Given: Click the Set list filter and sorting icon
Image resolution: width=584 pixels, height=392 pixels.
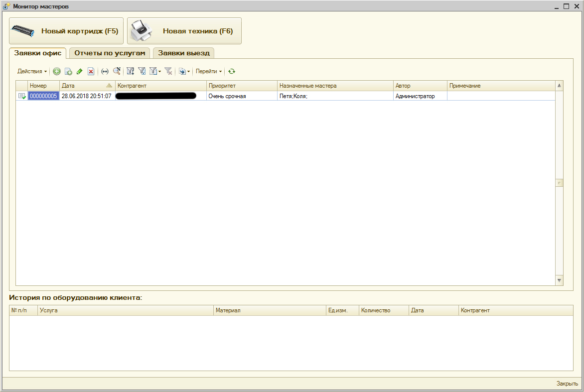Looking at the screenshot, I should (130, 71).
